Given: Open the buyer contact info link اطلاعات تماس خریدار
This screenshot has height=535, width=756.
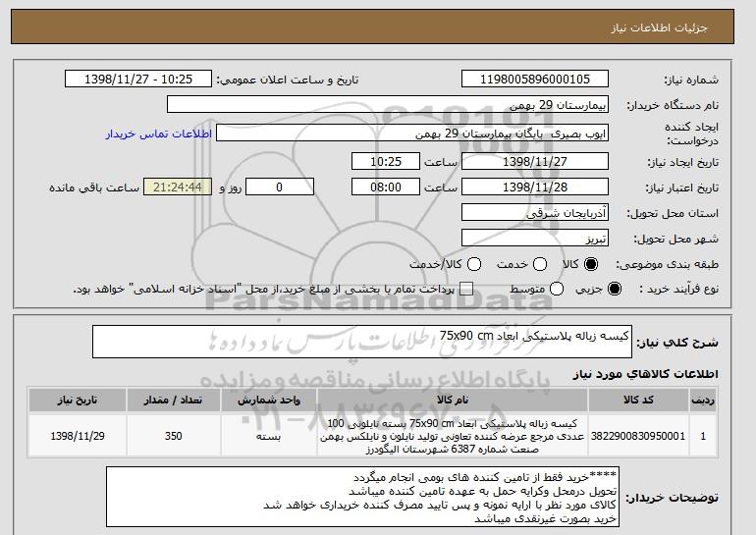Looking at the screenshot, I should 159,134.
